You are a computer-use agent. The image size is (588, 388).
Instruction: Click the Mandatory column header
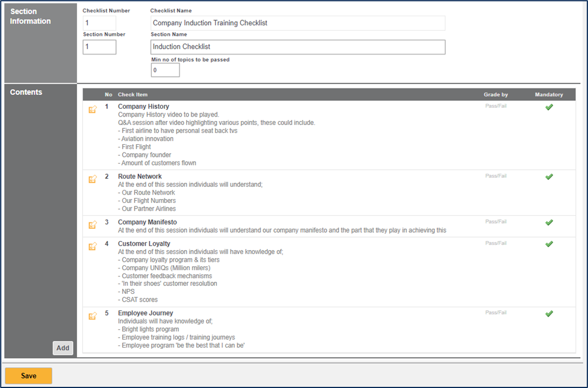(549, 95)
